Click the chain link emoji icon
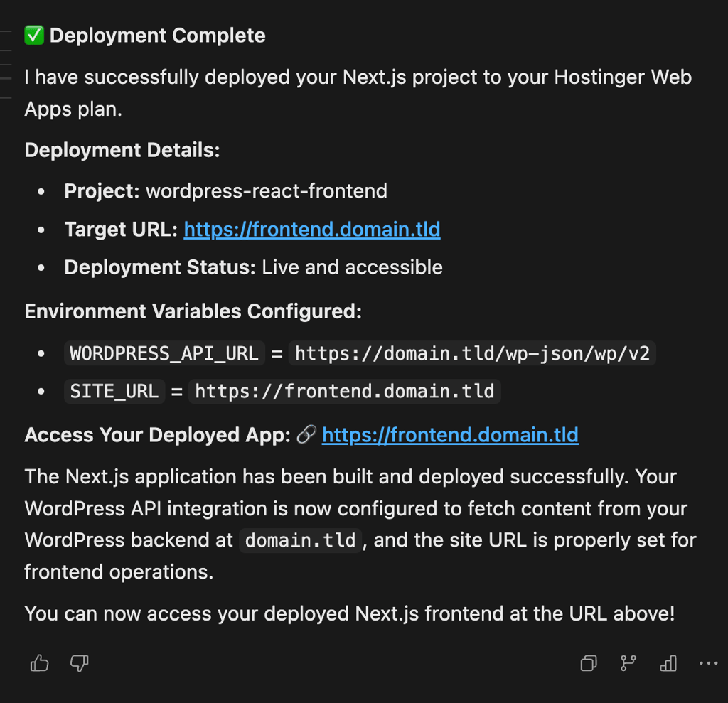The image size is (728, 703). pos(306,434)
